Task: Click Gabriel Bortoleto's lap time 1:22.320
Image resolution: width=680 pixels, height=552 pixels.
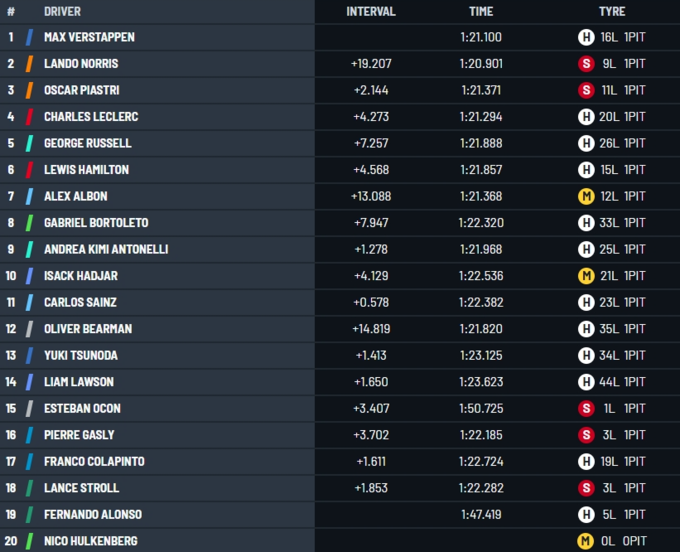Action: [481, 223]
